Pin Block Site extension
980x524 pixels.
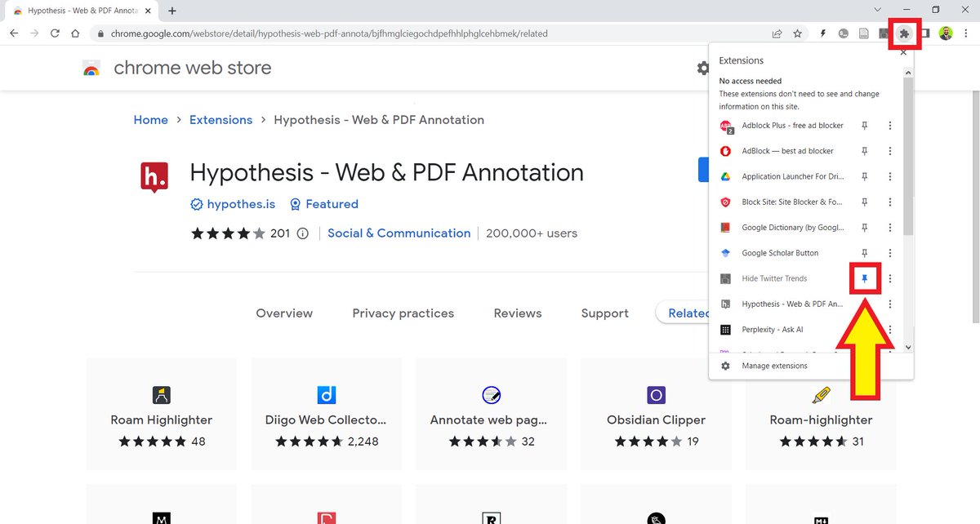click(x=865, y=202)
